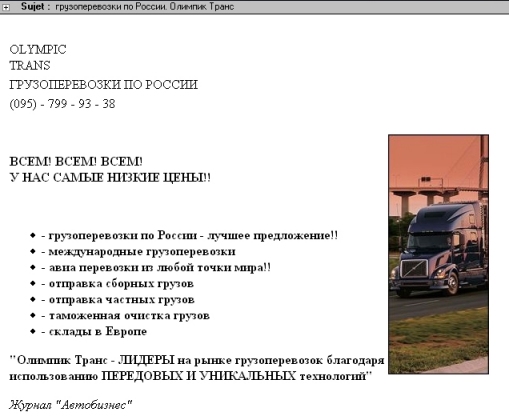
Task: Click Журнал "Автобизнес" italic text
Action: pos(71,405)
